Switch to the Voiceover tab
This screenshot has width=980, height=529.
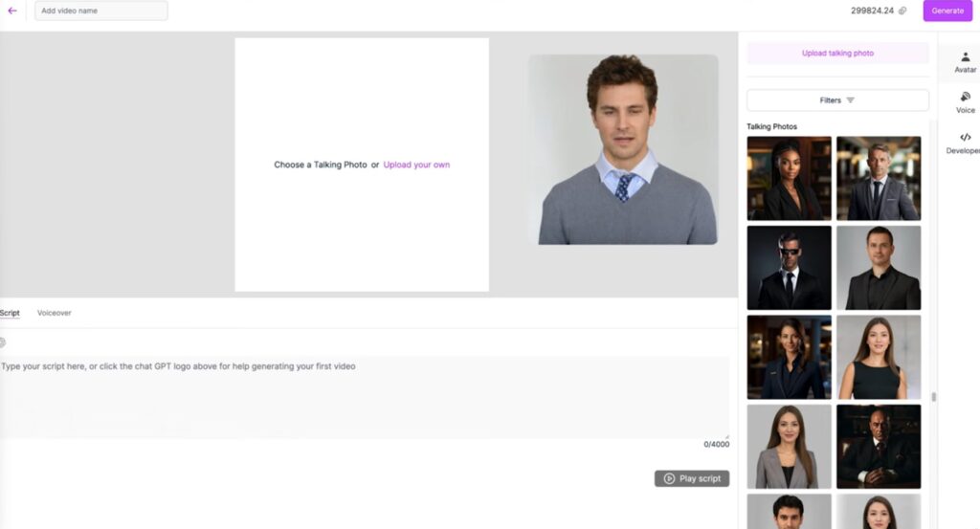54,313
